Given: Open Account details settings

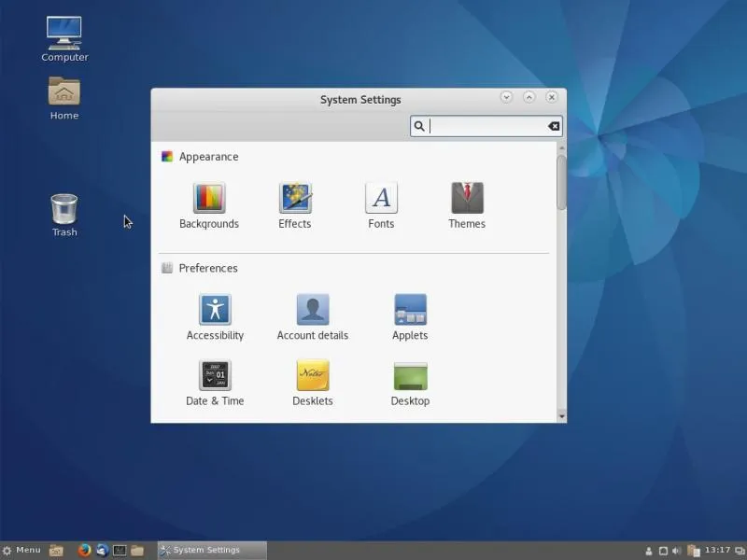Looking at the screenshot, I should click(312, 311).
